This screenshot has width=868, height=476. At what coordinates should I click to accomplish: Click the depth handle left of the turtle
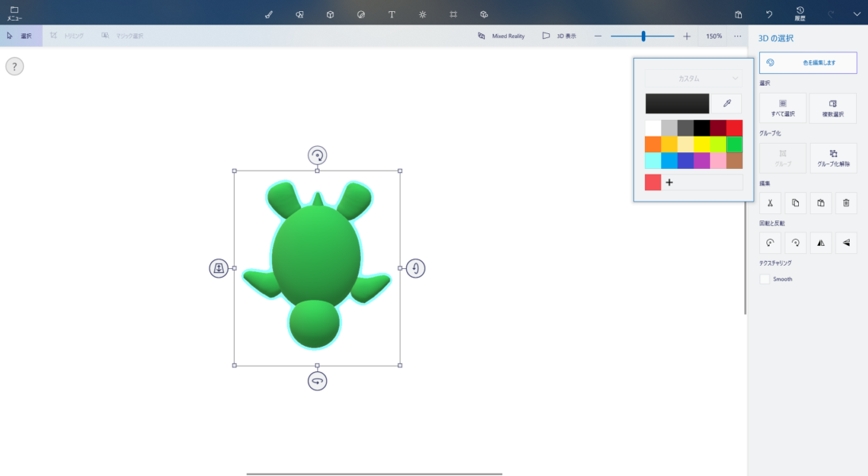(219, 268)
